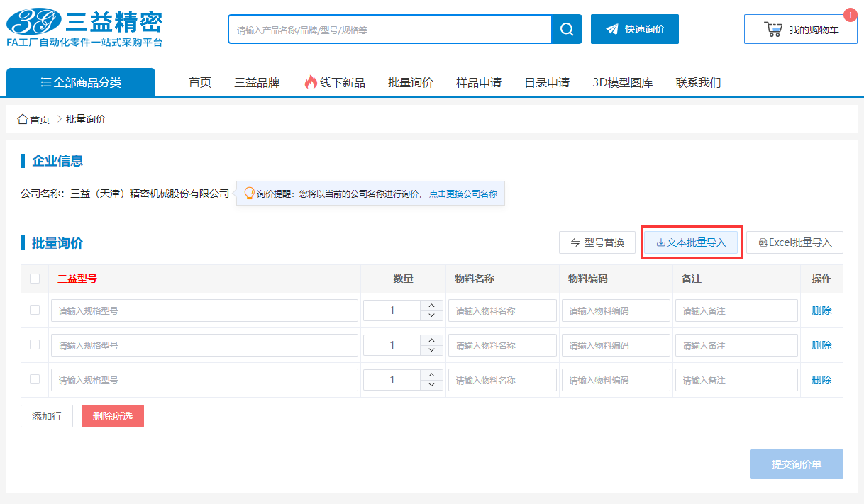Click 删除 in the third row

pos(821,380)
